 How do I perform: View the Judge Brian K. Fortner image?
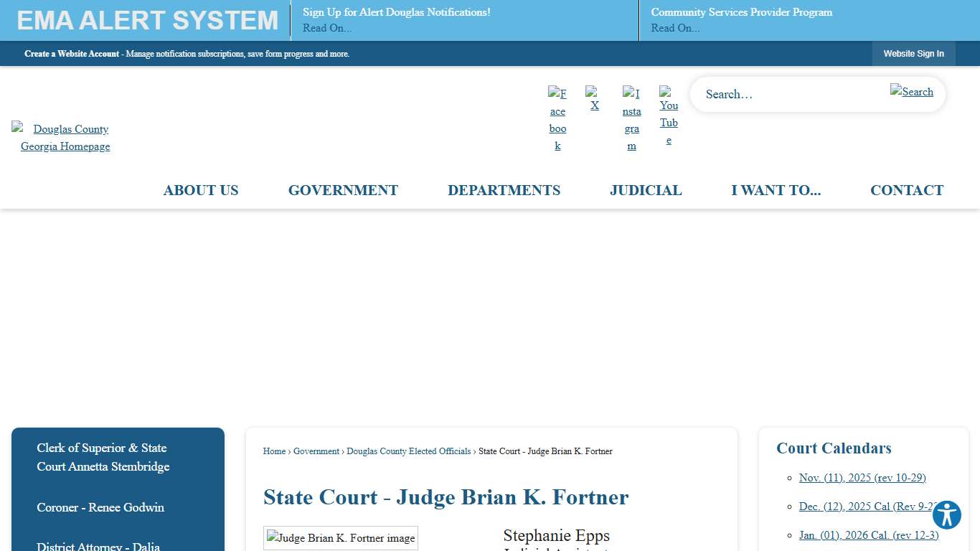[340, 538]
